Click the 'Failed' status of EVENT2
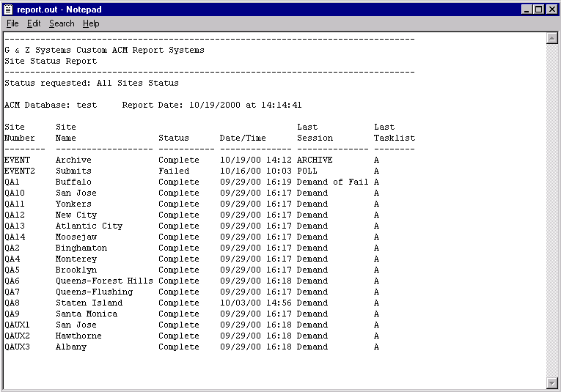Viewport: 561px width, 392px height. [174, 171]
